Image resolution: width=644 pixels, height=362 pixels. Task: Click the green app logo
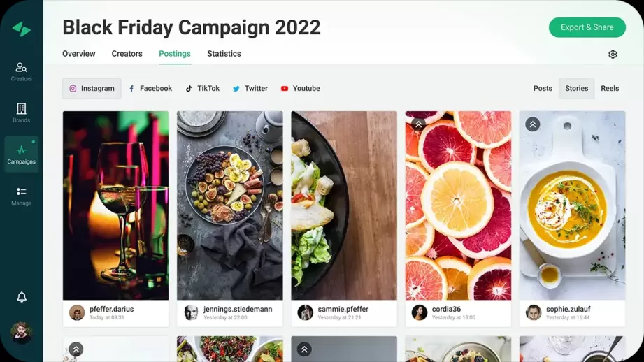click(x=22, y=29)
